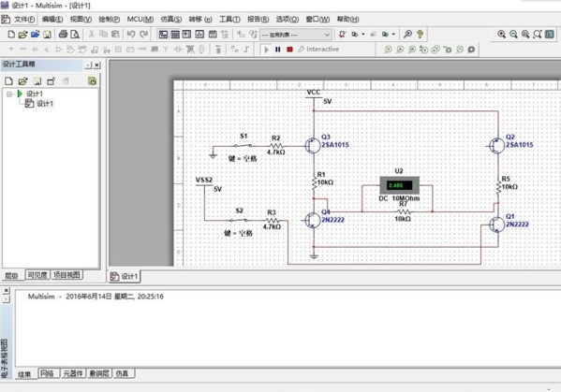Click the find examples magnifier icon
561x392 pixels.
click(407, 35)
